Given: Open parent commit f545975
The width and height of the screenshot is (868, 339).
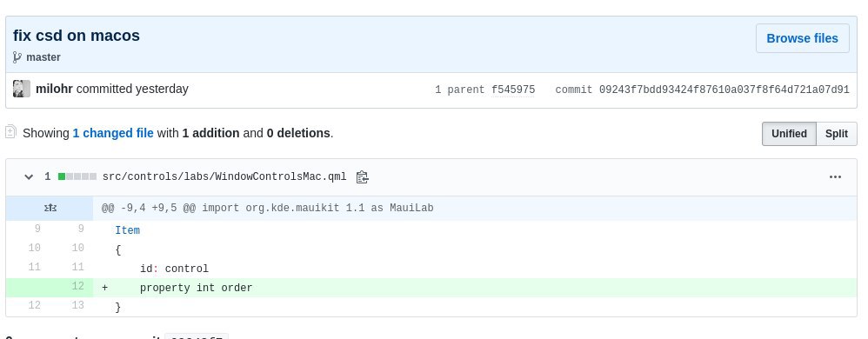Looking at the screenshot, I should [513, 90].
